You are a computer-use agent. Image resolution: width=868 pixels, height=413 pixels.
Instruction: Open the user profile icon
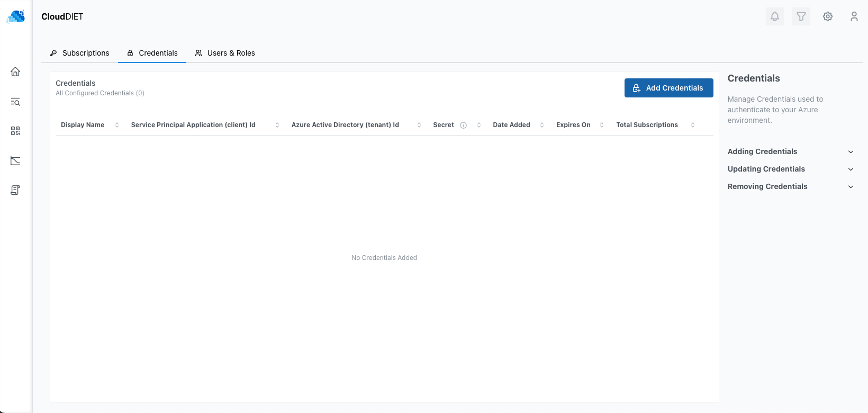854,16
